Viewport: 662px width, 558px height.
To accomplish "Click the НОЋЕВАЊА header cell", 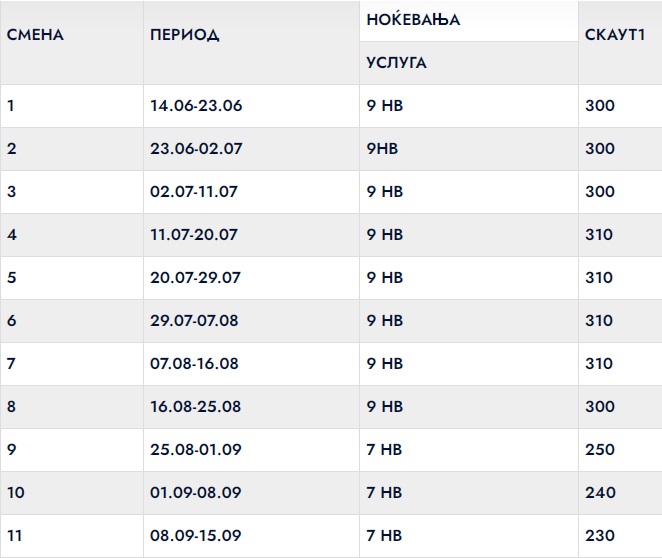I will click(413, 20).
